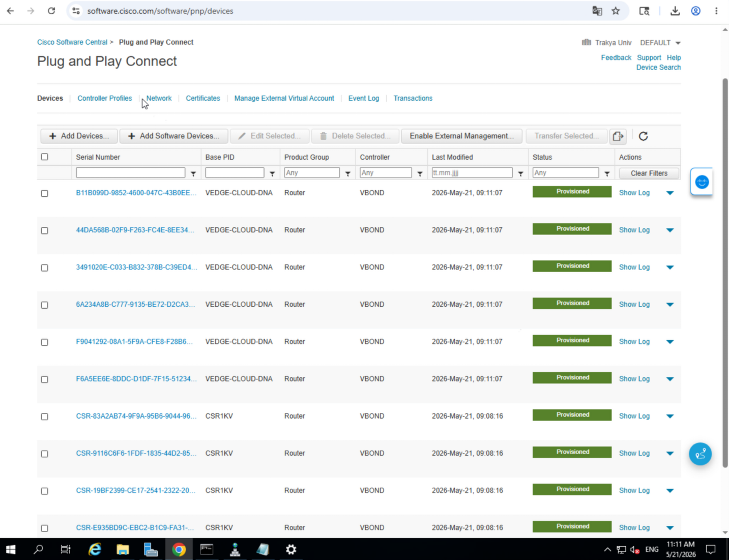
Task: Open Windows taskbar search
Action: coord(38,549)
